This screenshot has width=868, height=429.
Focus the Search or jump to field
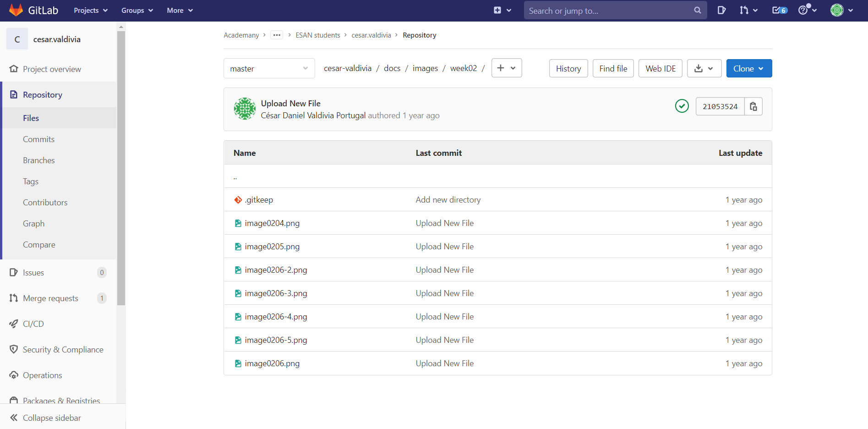[x=608, y=11]
